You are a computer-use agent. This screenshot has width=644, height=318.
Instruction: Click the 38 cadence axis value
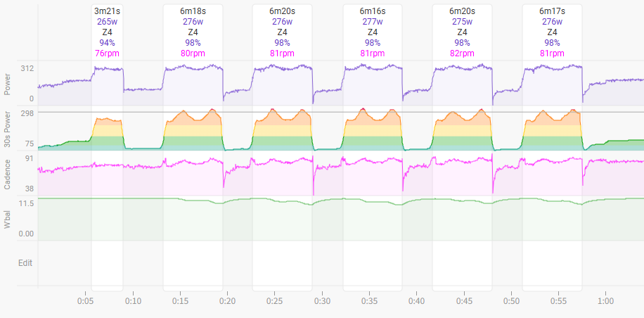coord(30,189)
